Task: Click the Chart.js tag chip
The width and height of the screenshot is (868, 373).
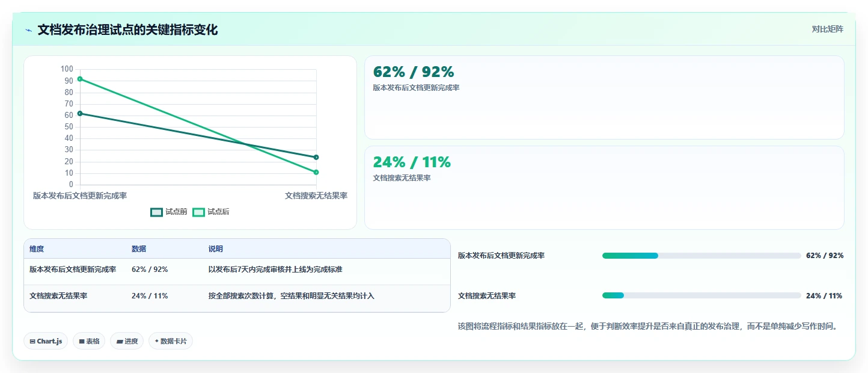Action: pos(46,341)
